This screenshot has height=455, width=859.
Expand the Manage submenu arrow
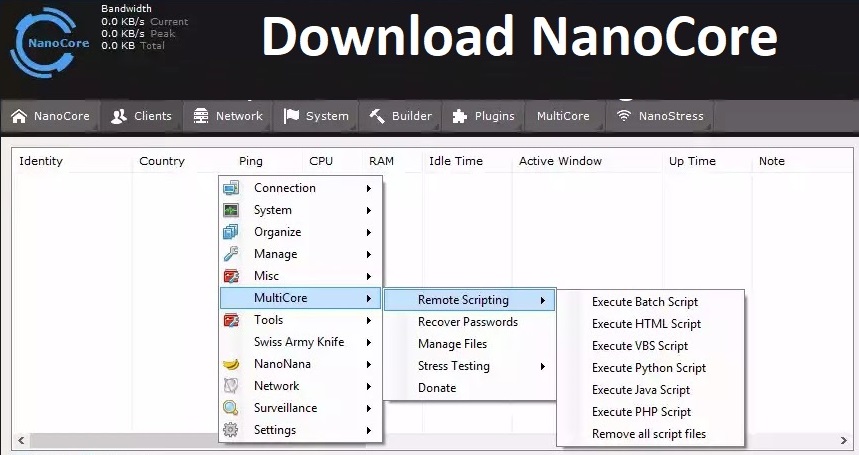[369, 255]
